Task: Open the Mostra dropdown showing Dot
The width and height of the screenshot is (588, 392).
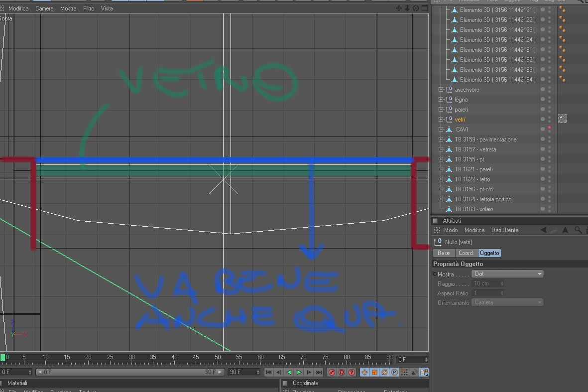Action: pyautogui.click(x=507, y=274)
